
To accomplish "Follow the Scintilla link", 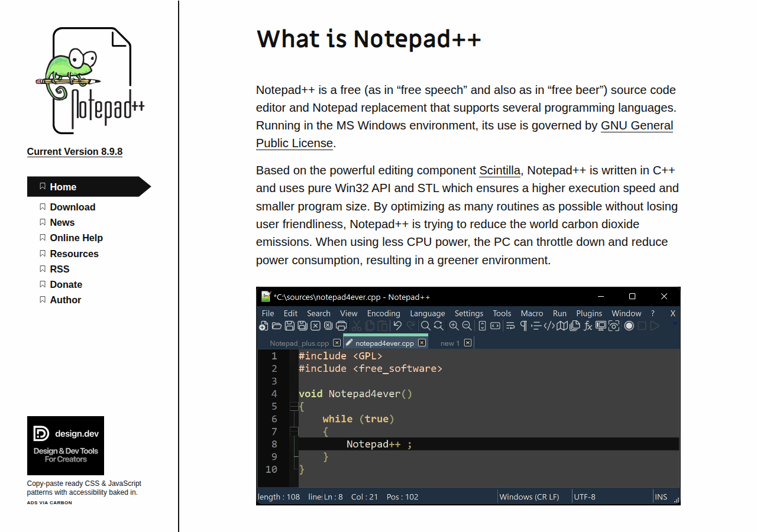I will point(500,170).
